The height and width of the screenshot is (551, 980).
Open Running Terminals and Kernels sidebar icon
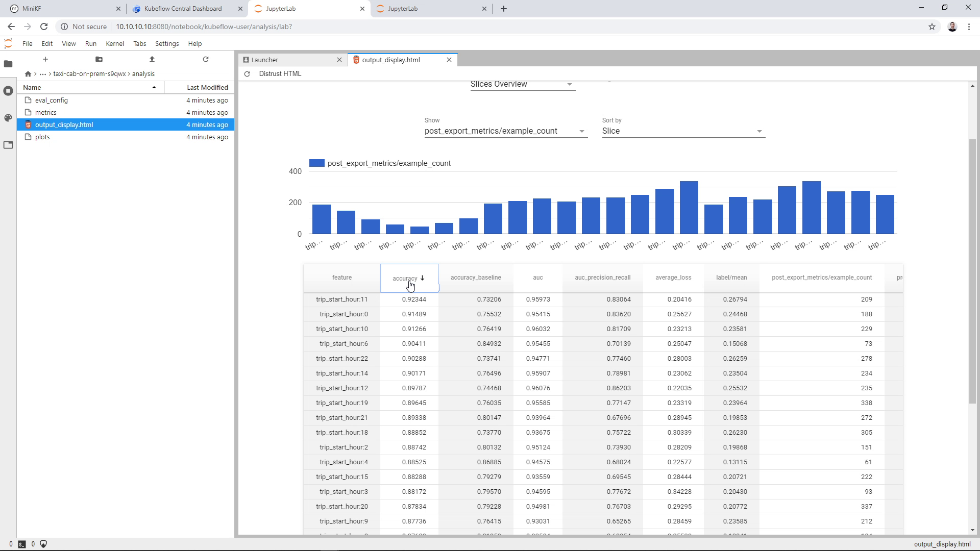[x=8, y=91]
